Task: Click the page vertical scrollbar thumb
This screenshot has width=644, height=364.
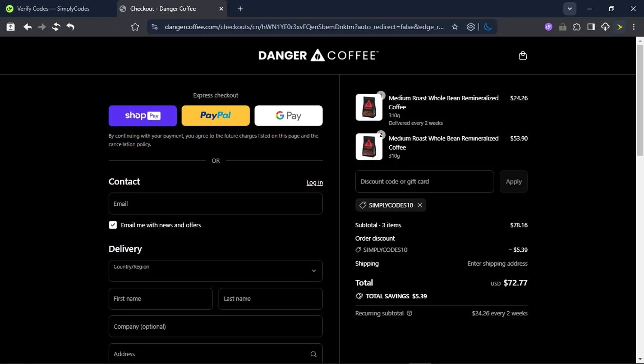Action: click(x=640, y=100)
